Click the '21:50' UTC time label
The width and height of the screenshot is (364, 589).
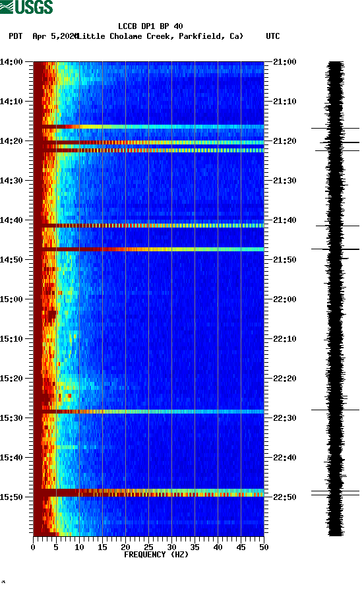[x=285, y=260]
